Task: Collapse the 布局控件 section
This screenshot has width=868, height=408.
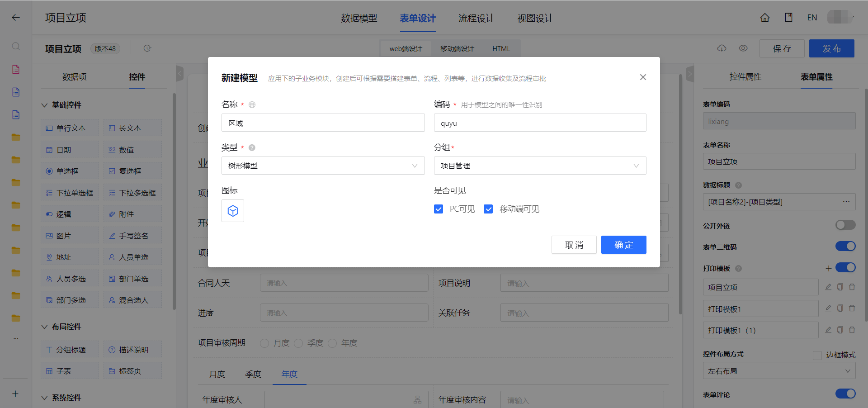Action: coord(44,327)
